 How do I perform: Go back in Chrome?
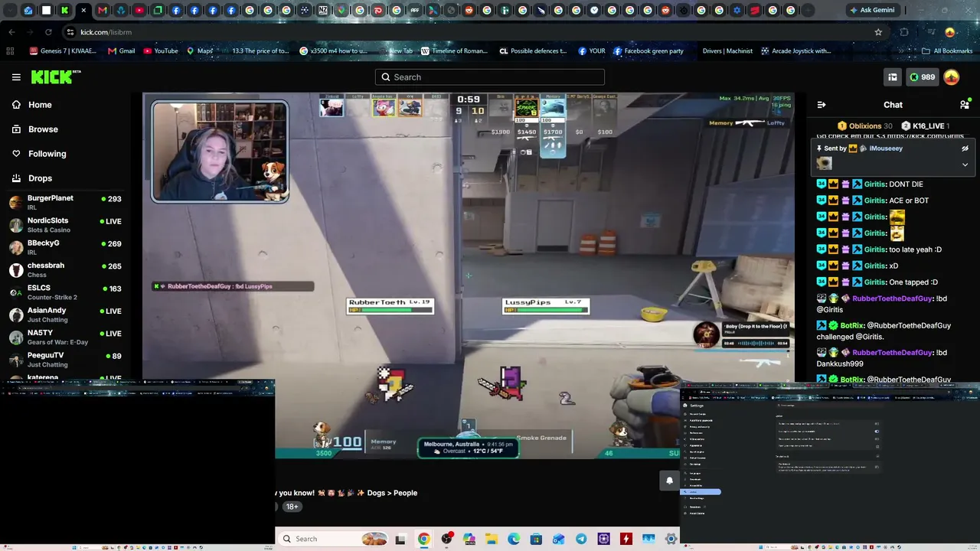(11, 32)
